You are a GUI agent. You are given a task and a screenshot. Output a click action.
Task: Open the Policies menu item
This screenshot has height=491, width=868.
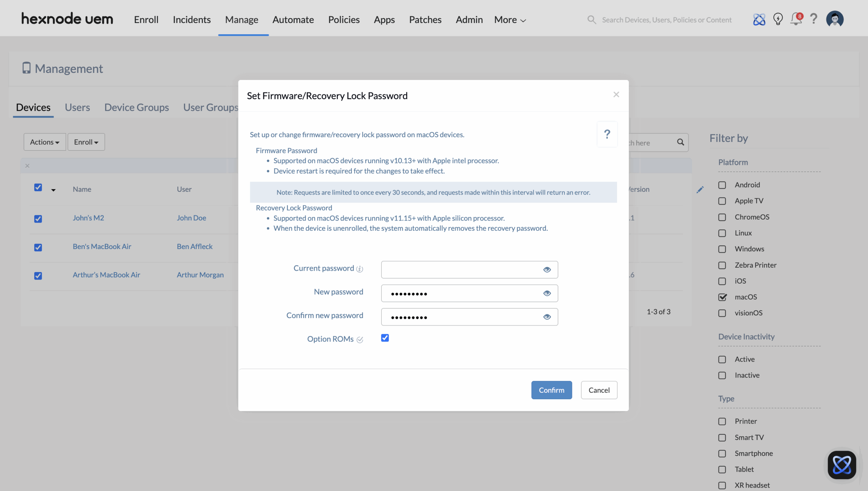(x=344, y=20)
